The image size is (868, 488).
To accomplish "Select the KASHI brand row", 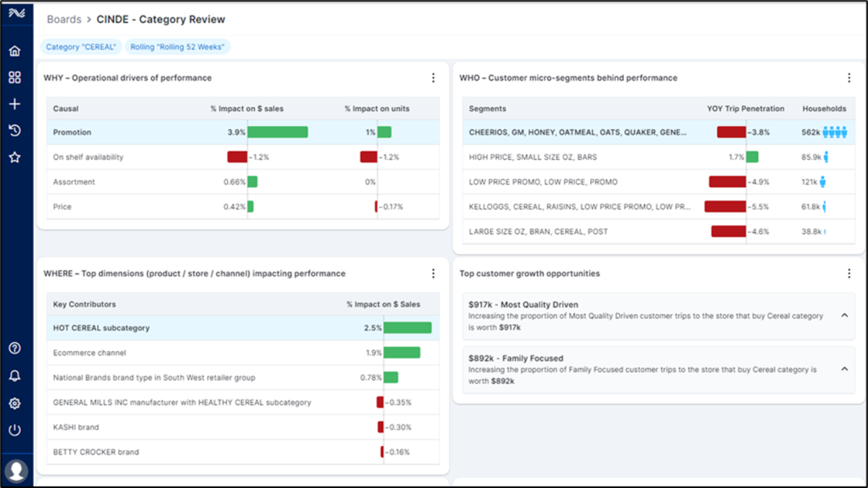I will coord(243,427).
